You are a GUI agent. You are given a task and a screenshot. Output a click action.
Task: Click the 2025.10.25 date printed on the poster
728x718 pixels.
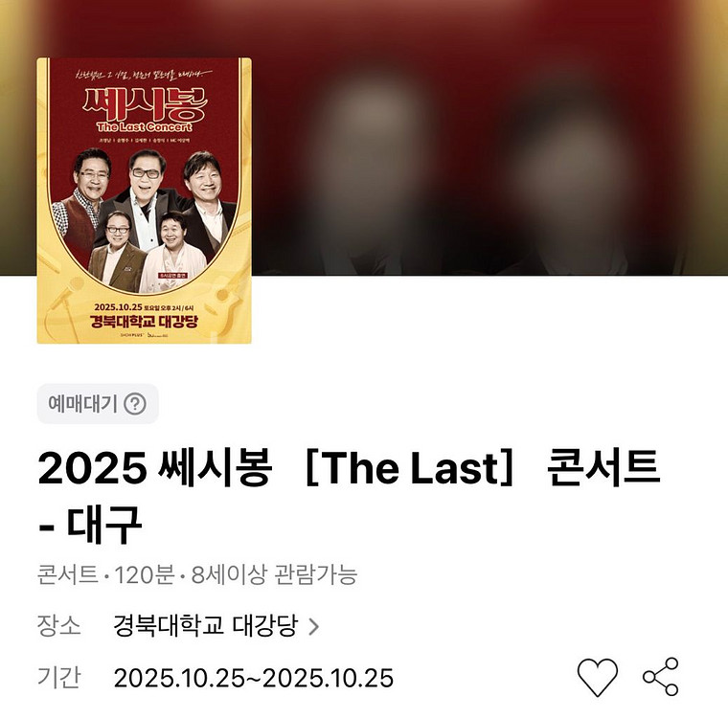[118, 307]
